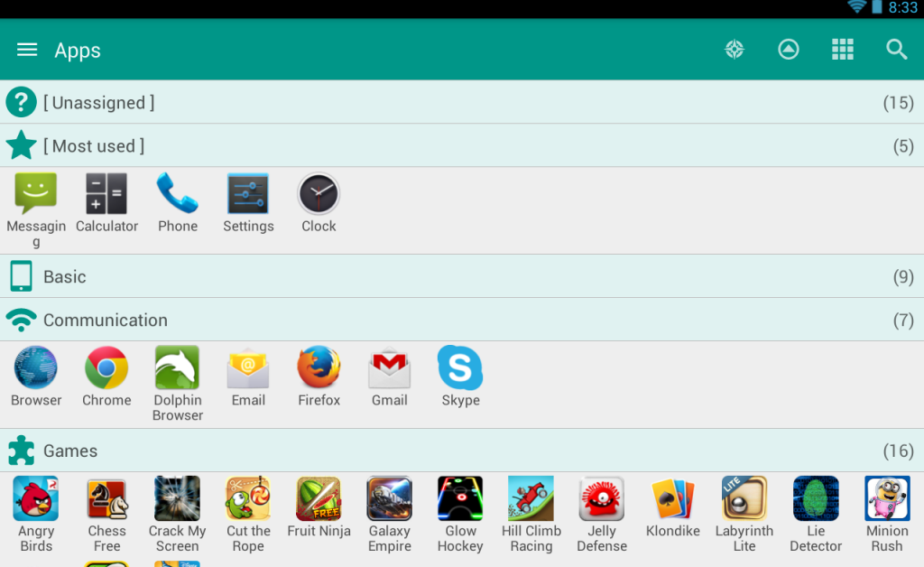This screenshot has width=924, height=567.
Task: Expand the [Unassigned] category
Action: [x=462, y=102]
